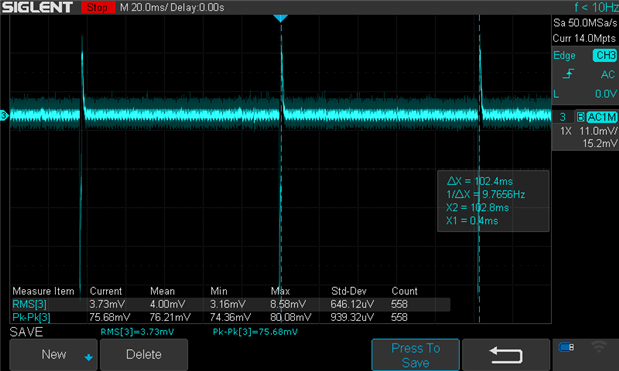
Task: Click the frequency counter f < 10Hz readout
Action: (596, 7)
